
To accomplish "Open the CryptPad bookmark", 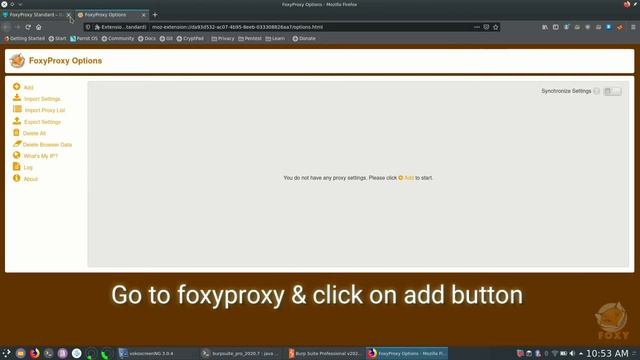I will click(x=190, y=38).
